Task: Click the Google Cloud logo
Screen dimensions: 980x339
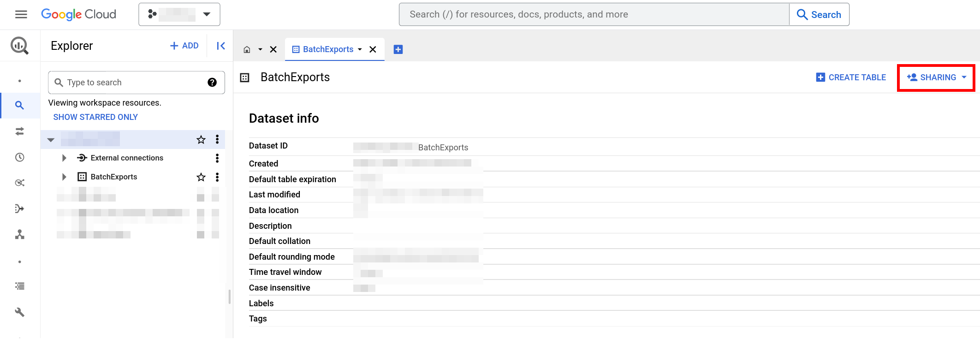Action: pos(78,14)
